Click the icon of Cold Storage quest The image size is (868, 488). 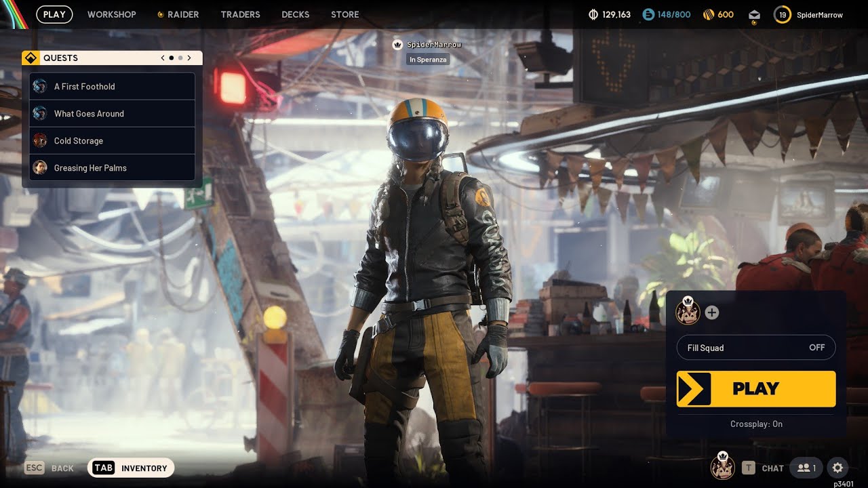40,140
